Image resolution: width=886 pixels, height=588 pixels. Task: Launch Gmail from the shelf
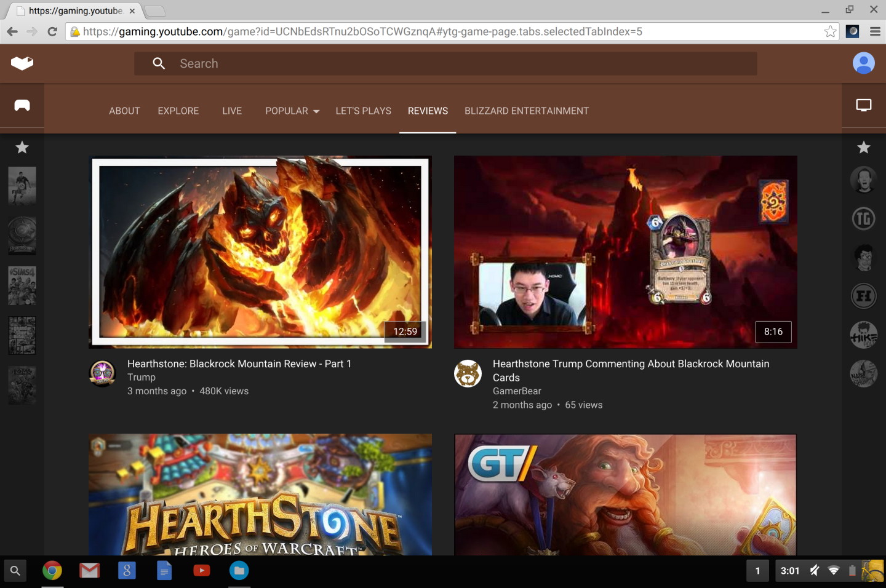89,571
